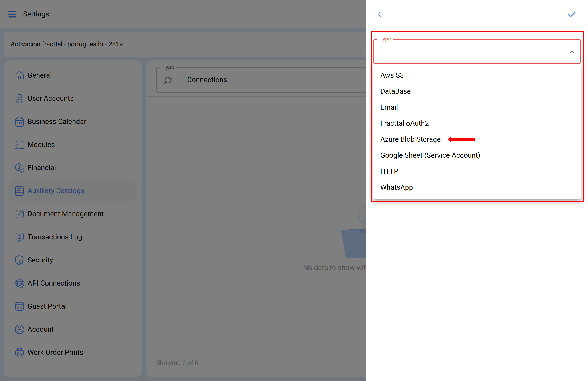Viewport: 588px width, 381px height.
Task: Select WhatsApp connection type
Action: [396, 187]
